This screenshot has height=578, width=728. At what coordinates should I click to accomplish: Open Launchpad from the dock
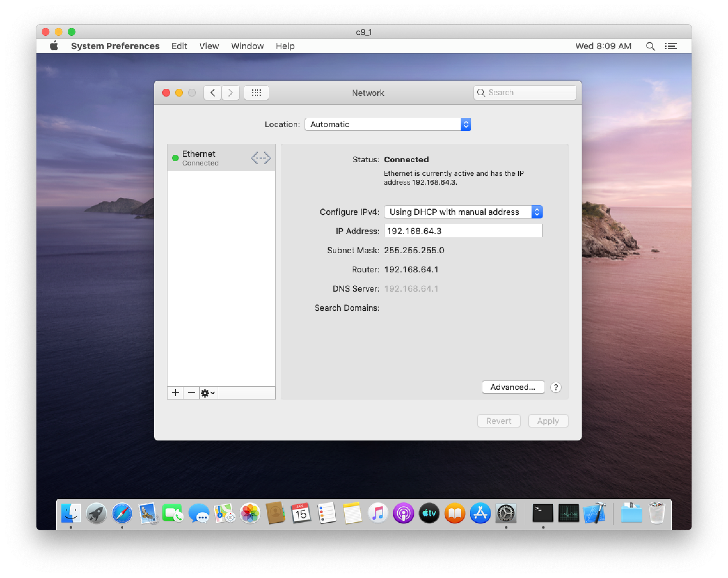97,513
